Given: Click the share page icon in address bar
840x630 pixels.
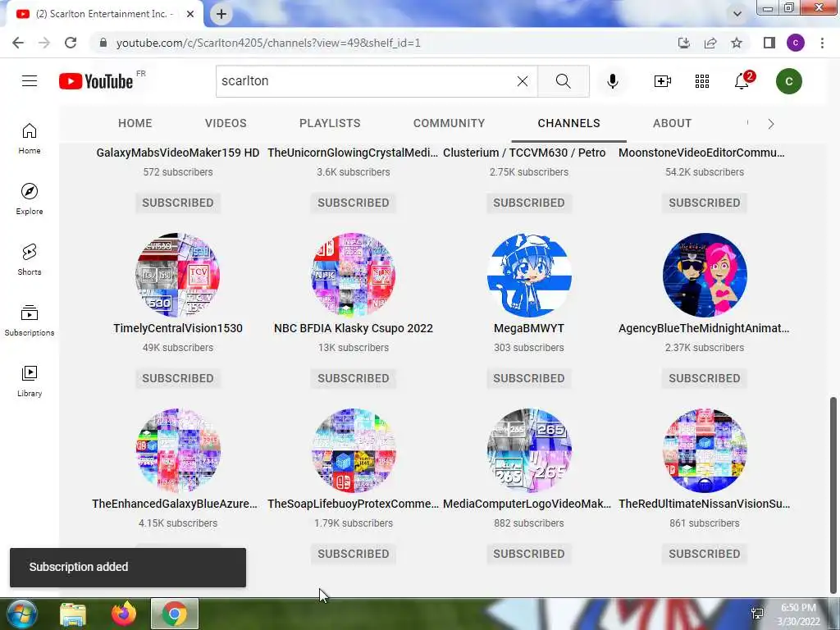Looking at the screenshot, I should [x=710, y=43].
